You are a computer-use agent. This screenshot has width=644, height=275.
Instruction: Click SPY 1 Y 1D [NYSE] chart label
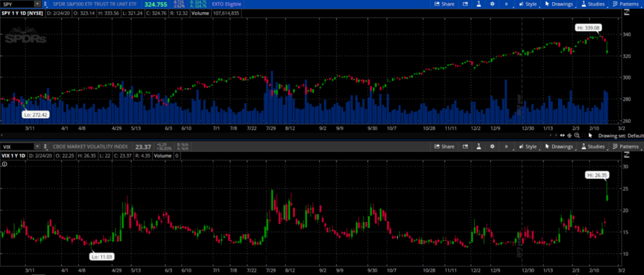[22, 13]
